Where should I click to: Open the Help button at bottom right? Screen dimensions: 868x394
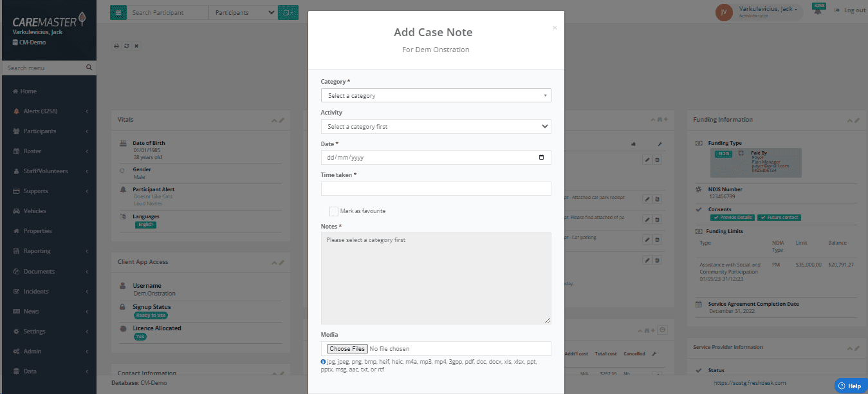(x=850, y=384)
